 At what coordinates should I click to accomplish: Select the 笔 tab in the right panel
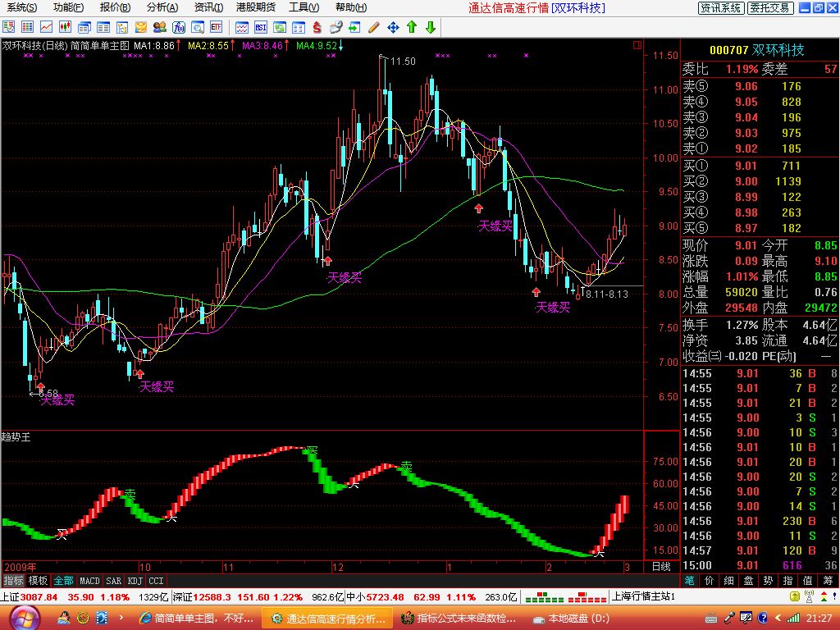[x=689, y=581]
